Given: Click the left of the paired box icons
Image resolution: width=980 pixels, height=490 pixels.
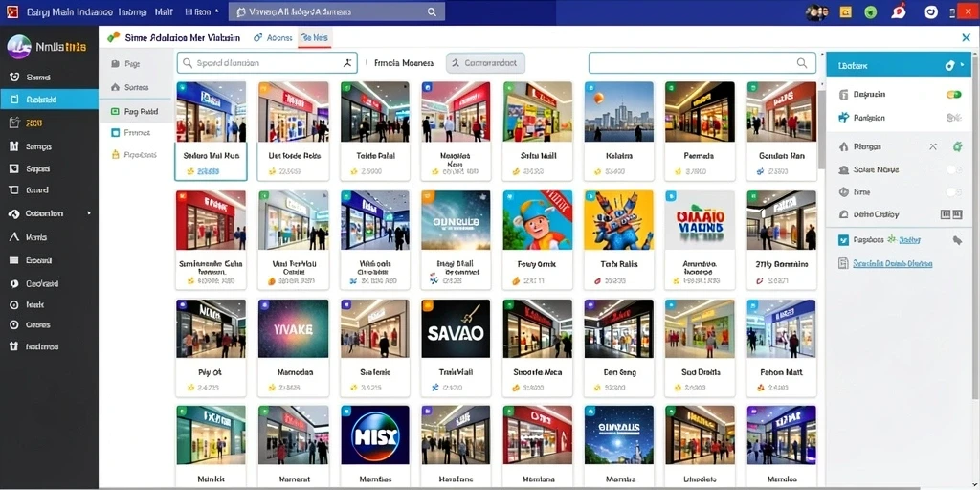Looking at the screenshot, I should coord(945,214).
